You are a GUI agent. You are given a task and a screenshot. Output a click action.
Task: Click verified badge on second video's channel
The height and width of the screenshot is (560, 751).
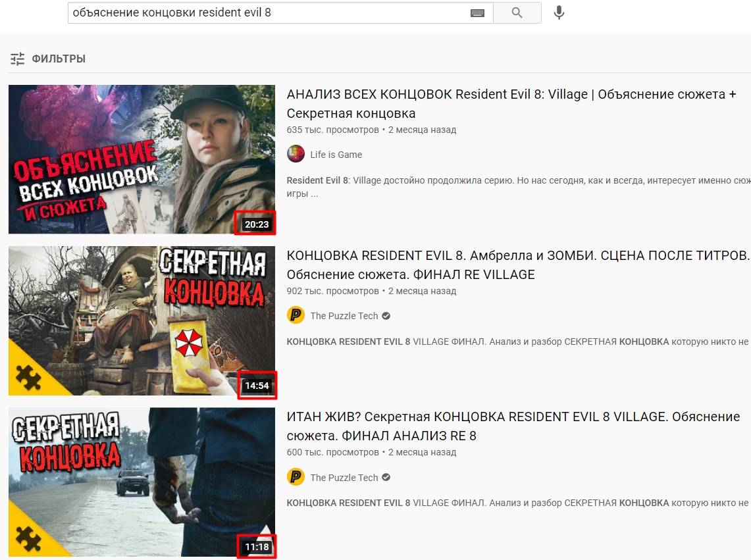tap(386, 316)
